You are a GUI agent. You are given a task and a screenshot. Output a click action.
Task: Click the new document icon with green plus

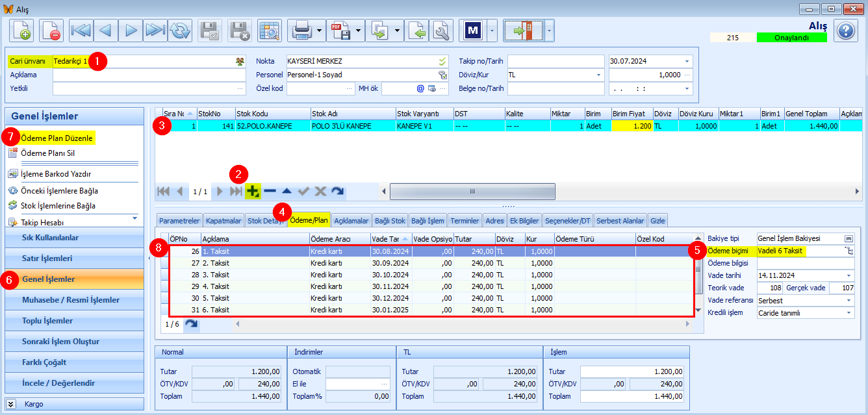[x=21, y=31]
